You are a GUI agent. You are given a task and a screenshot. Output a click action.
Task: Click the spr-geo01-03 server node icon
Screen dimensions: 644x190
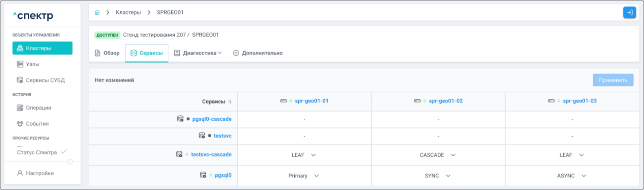coord(551,101)
